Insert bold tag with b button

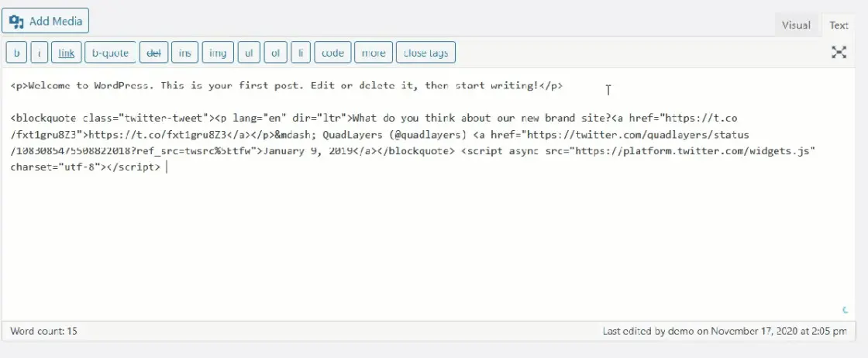(x=16, y=53)
